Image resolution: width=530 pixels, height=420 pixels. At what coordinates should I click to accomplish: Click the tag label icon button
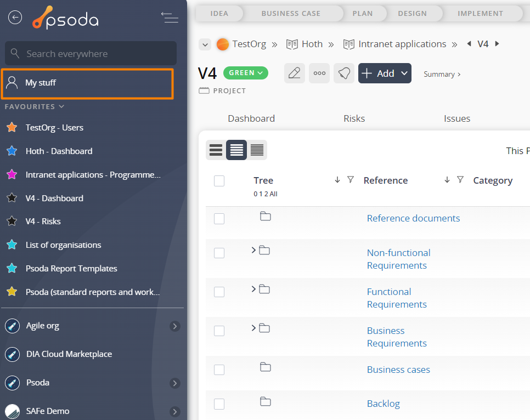344,73
